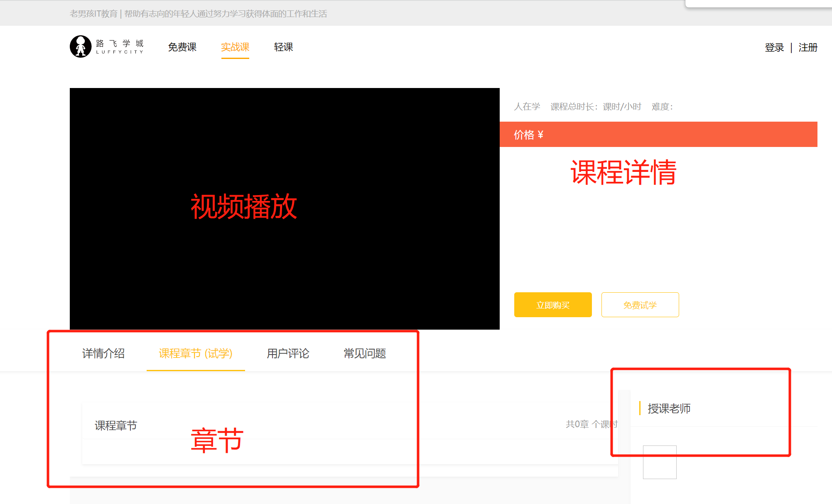Open the 常见问题 tab
This screenshot has width=832, height=504.
[x=365, y=353]
